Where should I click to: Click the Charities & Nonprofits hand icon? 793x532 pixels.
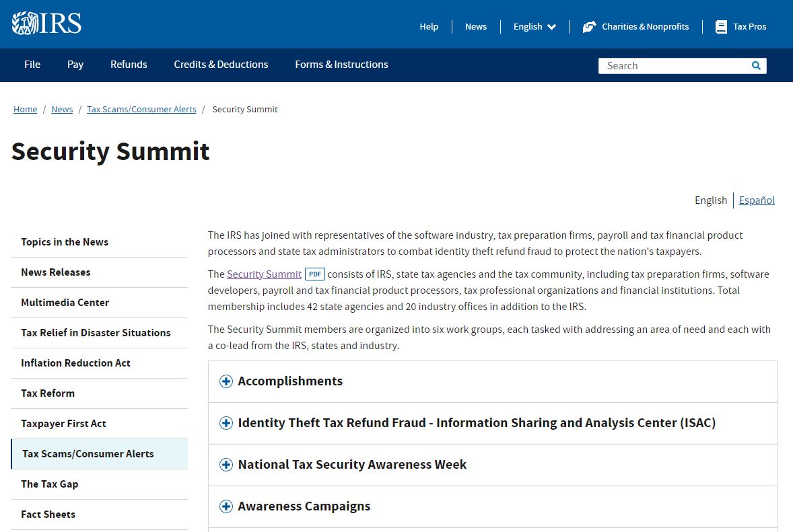[589, 27]
